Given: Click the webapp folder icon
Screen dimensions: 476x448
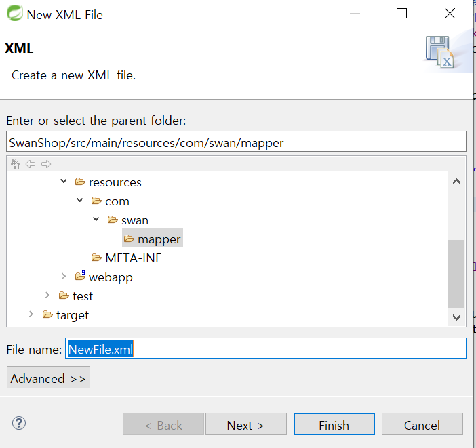Looking at the screenshot, I should tap(81, 276).
